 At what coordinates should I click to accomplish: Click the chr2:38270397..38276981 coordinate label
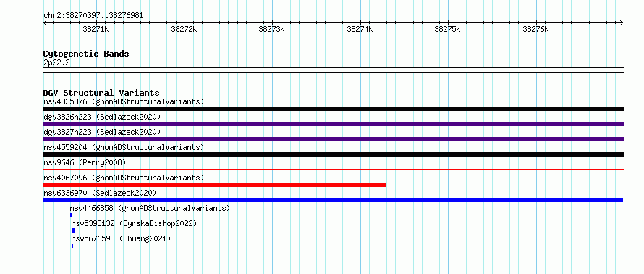(x=93, y=16)
